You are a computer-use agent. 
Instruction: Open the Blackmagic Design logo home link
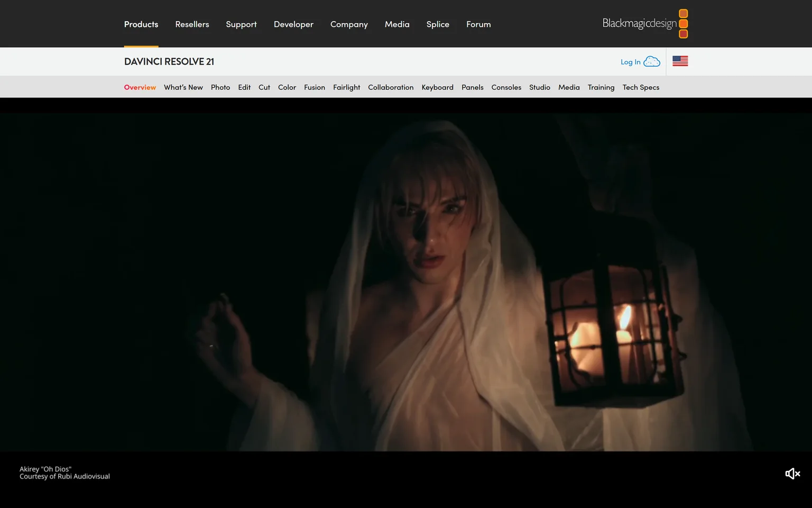coord(645,24)
